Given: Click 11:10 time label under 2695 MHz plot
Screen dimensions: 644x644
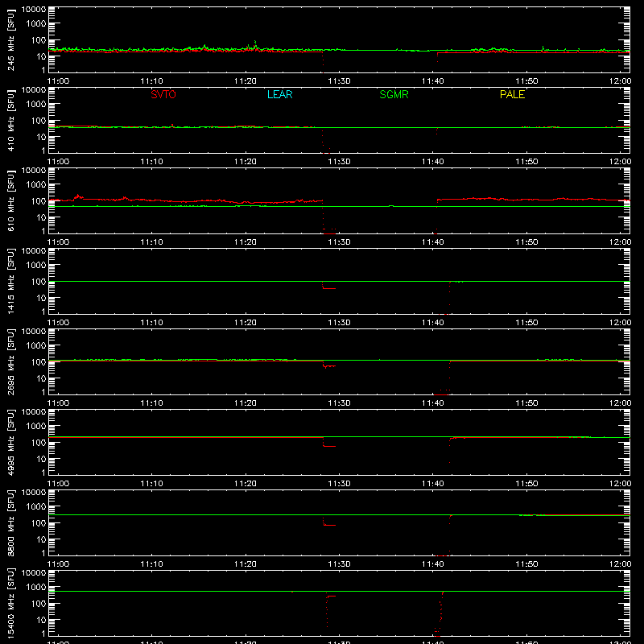Looking at the screenshot, I should click(x=151, y=403).
